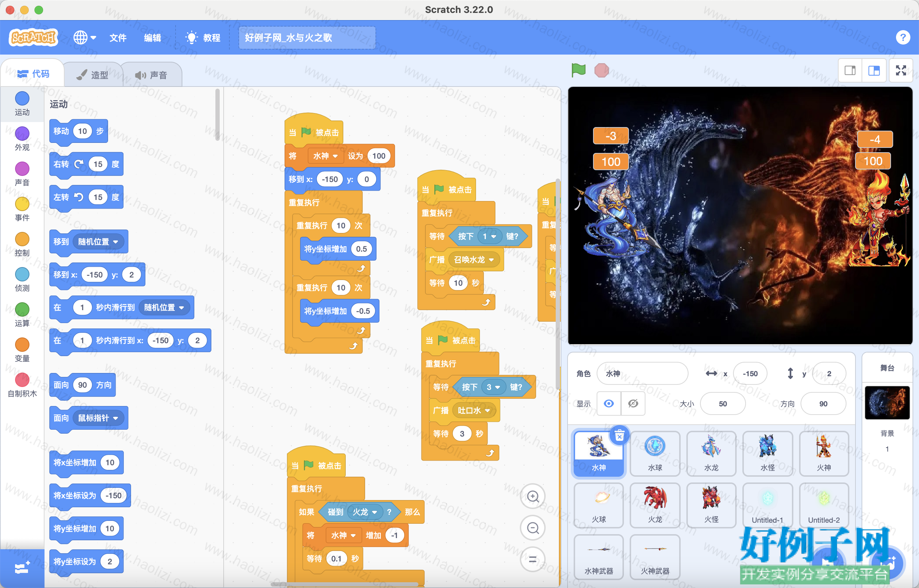Zoom in the code workspace

[x=533, y=496]
